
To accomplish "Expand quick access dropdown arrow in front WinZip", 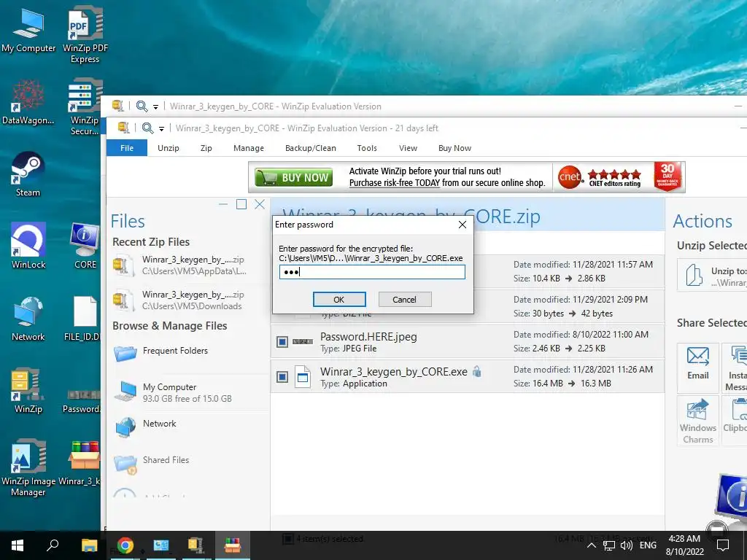I will point(161,128).
